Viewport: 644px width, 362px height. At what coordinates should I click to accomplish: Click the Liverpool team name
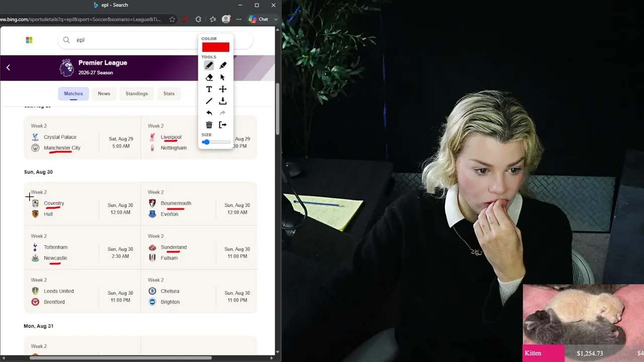pyautogui.click(x=171, y=137)
